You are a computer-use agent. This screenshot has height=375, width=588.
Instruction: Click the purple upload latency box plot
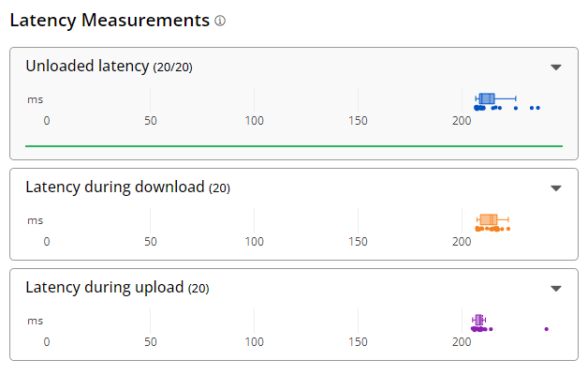[x=479, y=320]
